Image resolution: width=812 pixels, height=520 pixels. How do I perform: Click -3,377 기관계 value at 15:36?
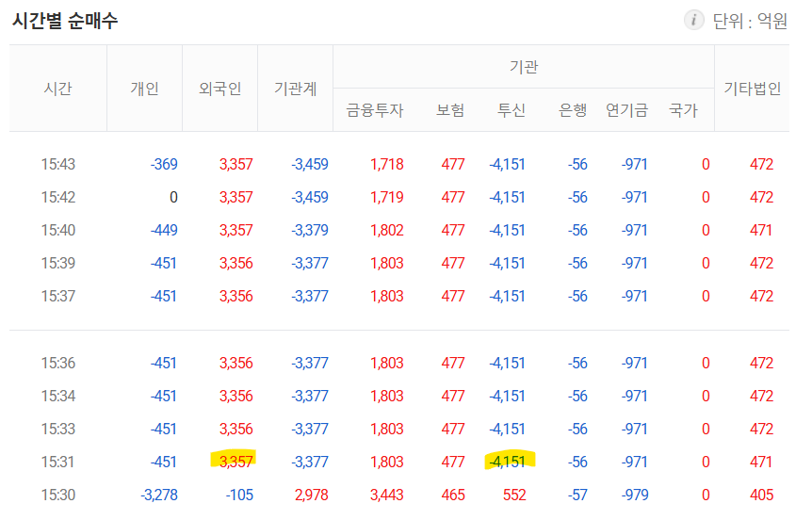(x=310, y=363)
